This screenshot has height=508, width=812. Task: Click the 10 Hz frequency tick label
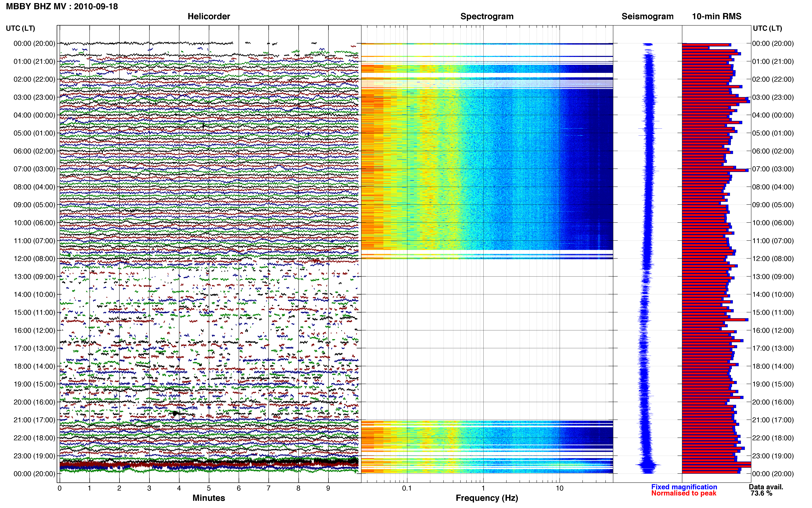click(x=559, y=488)
